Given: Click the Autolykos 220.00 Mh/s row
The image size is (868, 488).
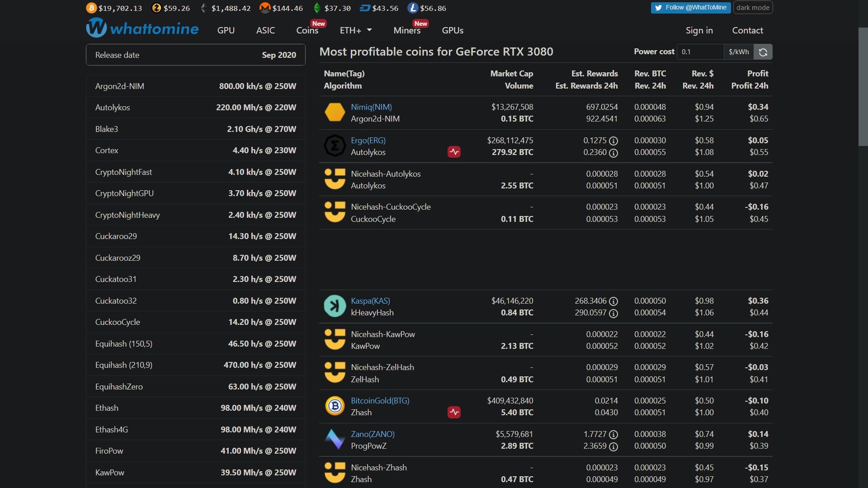Looking at the screenshot, I should 196,108.
